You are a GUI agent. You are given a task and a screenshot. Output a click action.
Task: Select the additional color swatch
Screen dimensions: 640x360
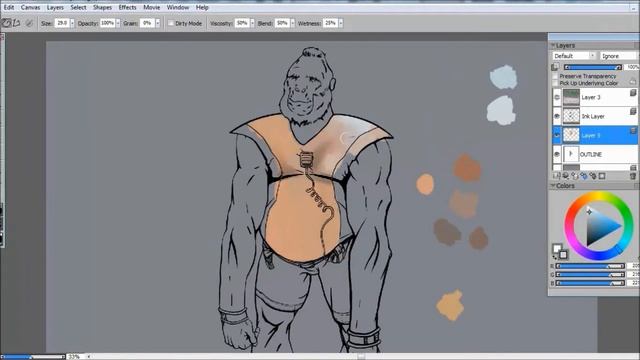(x=563, y=255)
